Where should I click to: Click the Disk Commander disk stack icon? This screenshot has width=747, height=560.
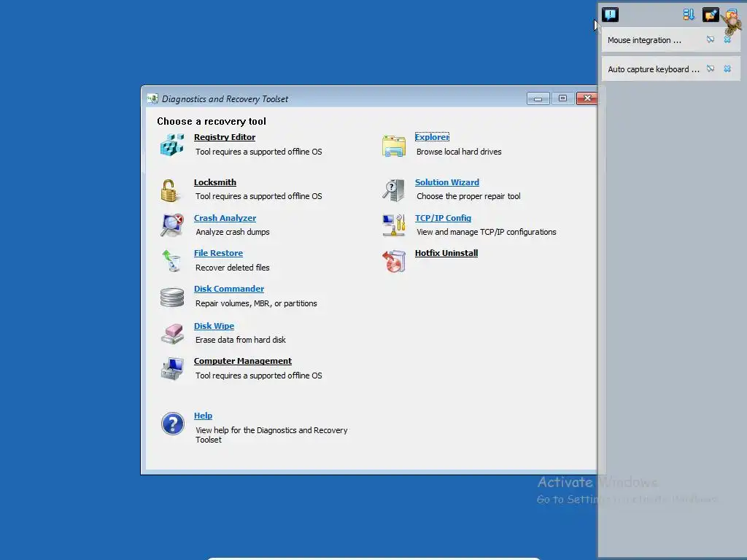point(172,297)
